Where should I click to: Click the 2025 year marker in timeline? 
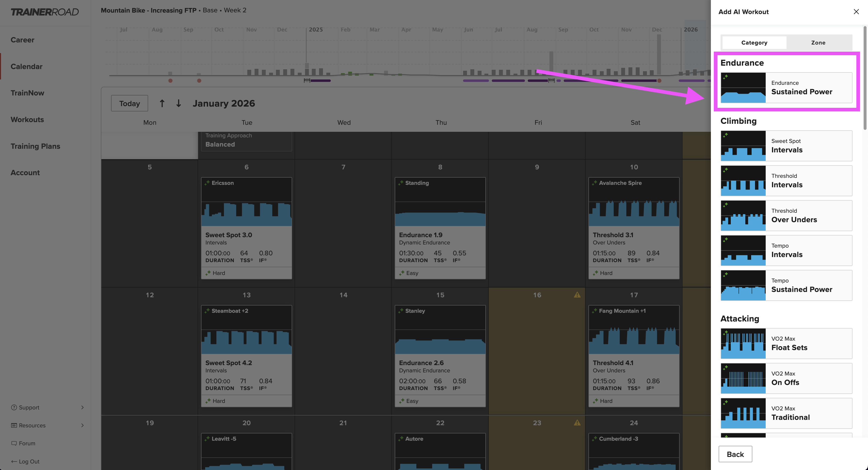click(316, 30)
